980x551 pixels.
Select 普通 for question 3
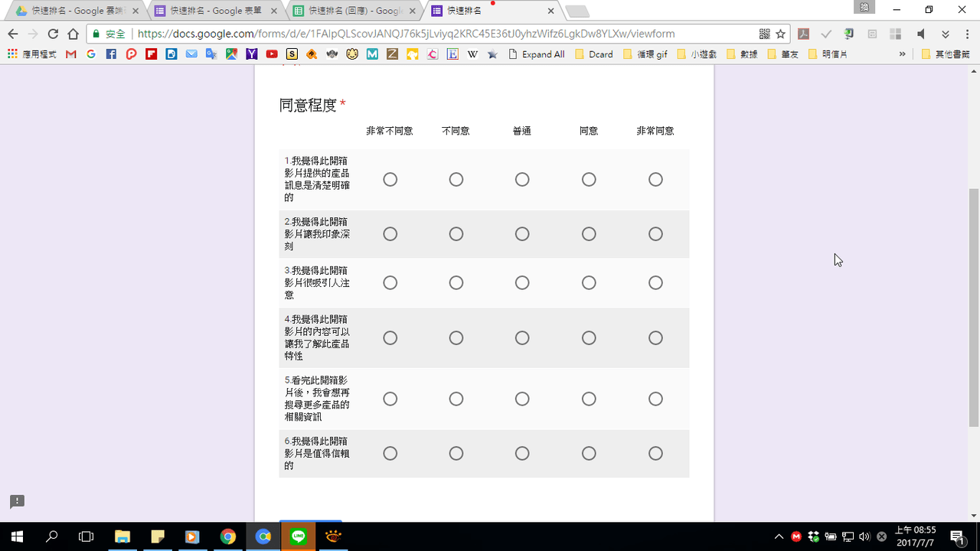click(522, 283)
